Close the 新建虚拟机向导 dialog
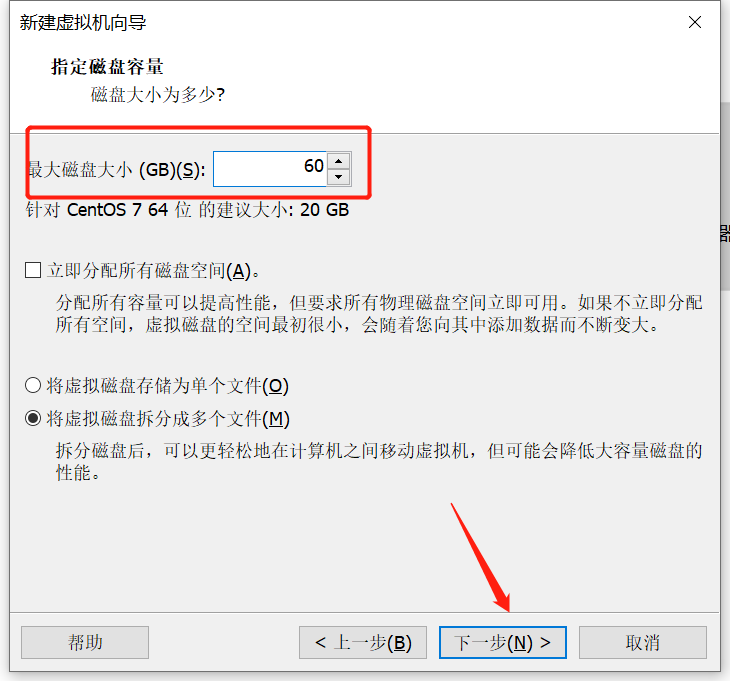The image size is (730, 681). (x=695, y=22)
